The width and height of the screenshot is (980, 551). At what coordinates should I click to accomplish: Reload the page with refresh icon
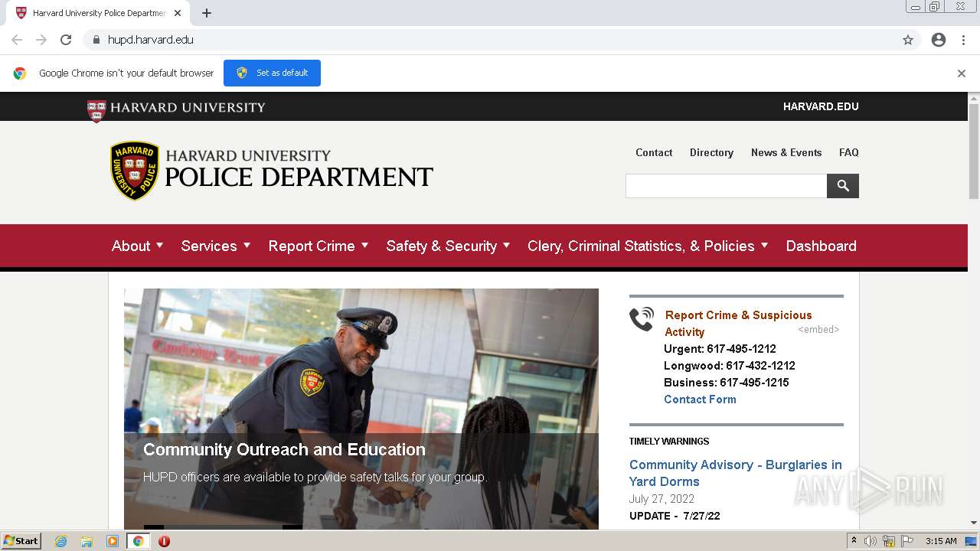(x=66, y=40)
